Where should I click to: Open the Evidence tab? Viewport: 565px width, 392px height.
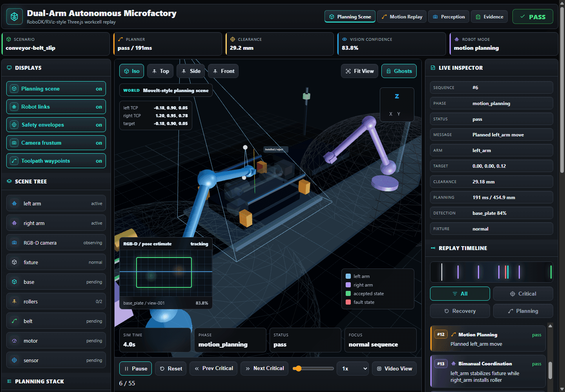[x=489, y=16]
